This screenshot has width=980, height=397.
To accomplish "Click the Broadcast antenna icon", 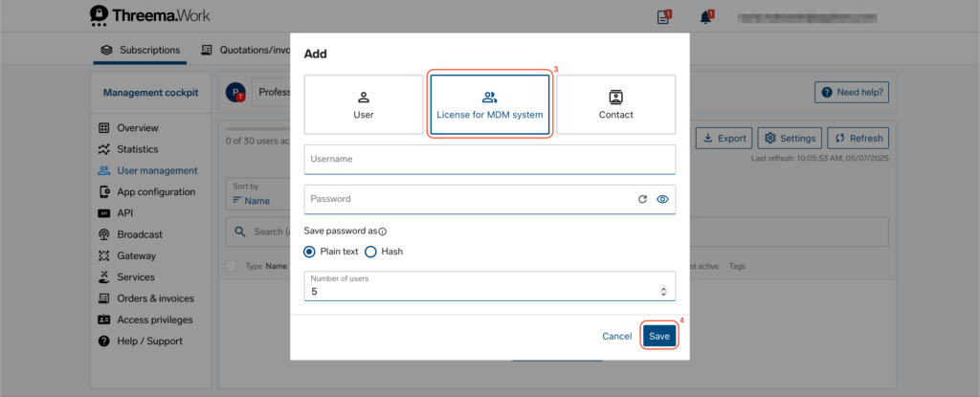I will 103,234.
